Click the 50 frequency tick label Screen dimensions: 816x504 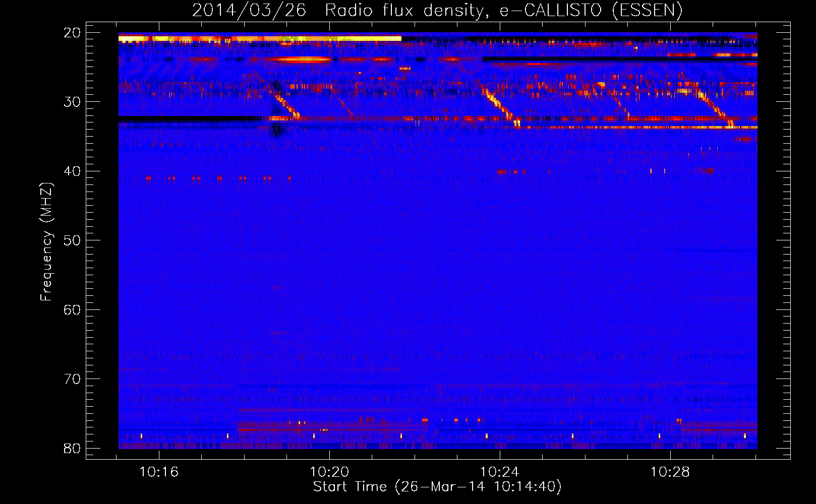point(72,240)
